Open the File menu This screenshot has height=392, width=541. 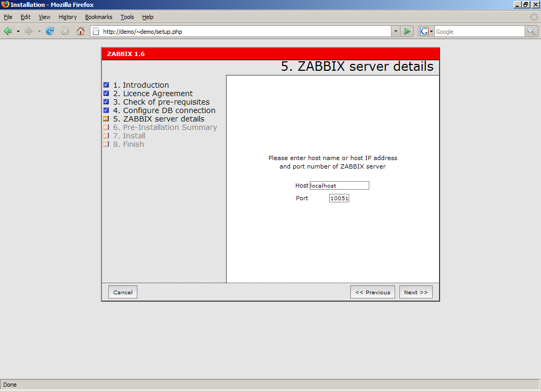pyautogui.click(x=8, y=17)
